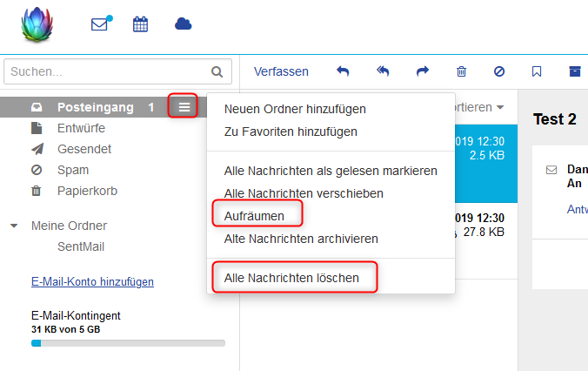Click the trash delete icon in toolbar
The image size is (588, 371).
click(461, 71)
